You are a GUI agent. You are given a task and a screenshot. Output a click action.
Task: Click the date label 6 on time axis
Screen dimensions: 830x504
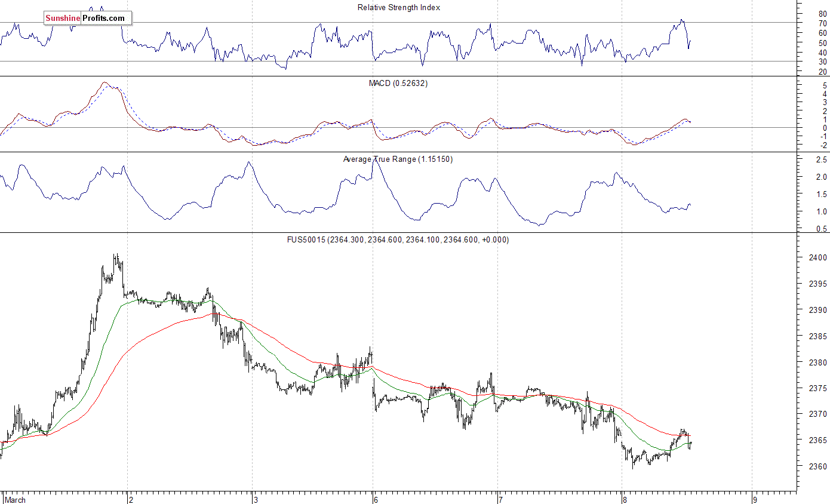point(376,500)
